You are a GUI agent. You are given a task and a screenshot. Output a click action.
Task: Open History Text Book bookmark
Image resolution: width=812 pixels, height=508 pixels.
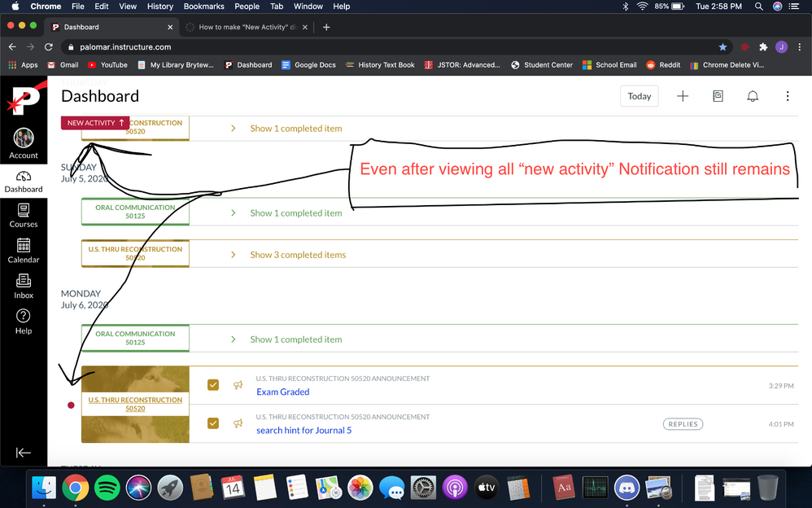click(x=380, y=65)
